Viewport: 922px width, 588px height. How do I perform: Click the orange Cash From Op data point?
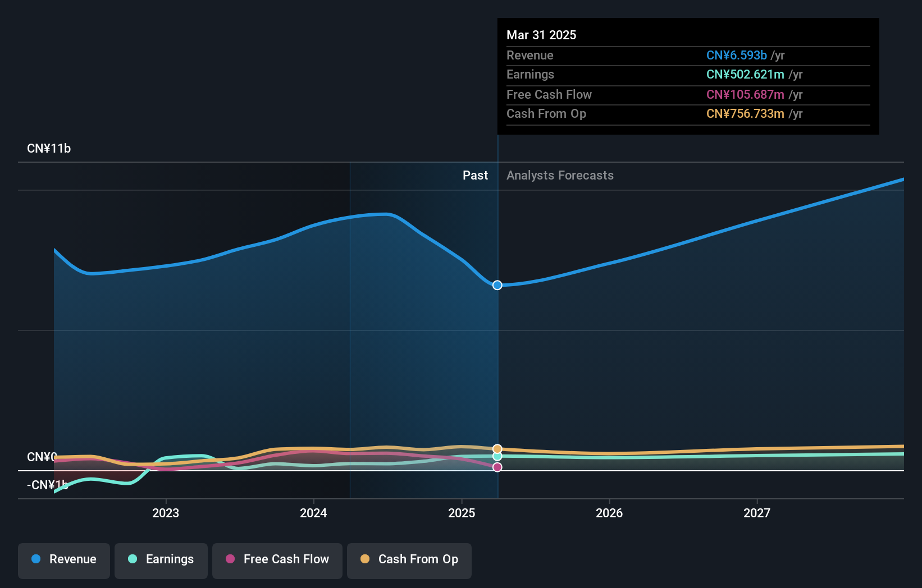tap(497, 449)
